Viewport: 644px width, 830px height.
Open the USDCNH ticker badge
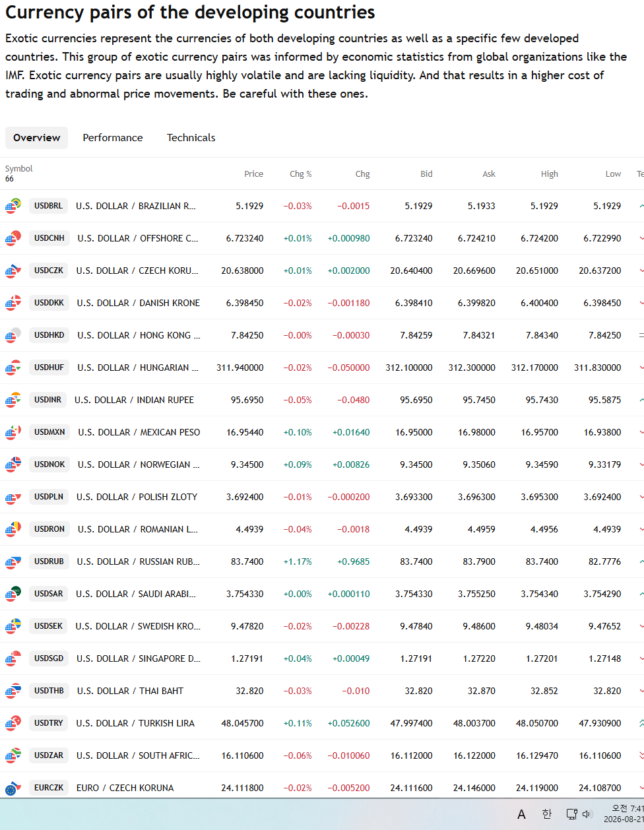click(x=49, y=238)
